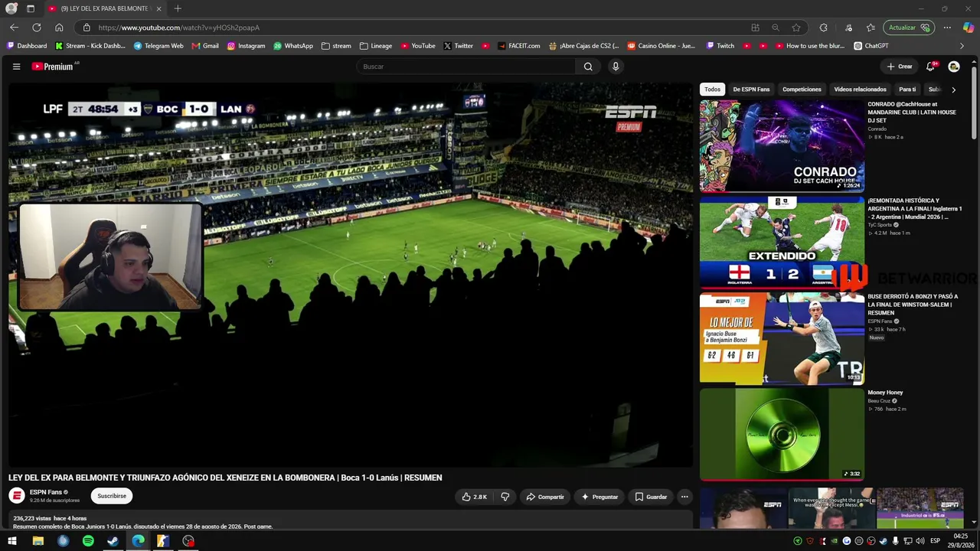
Task: Open the Inglaterra vs Argentina extendido thumbnail
Action: point(782,243)
